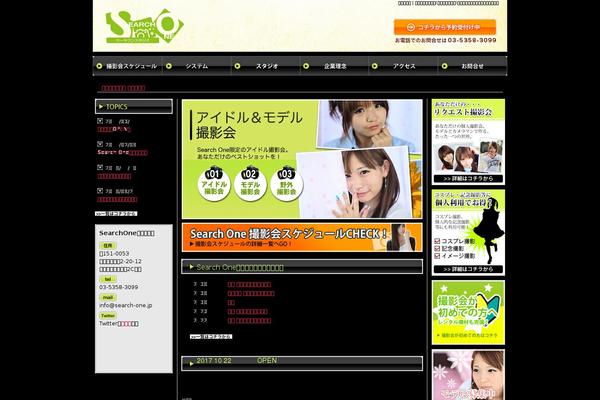Open the お問合せ menu item
The height and width of the screenshot is (400, 600).
pos(472,66)
